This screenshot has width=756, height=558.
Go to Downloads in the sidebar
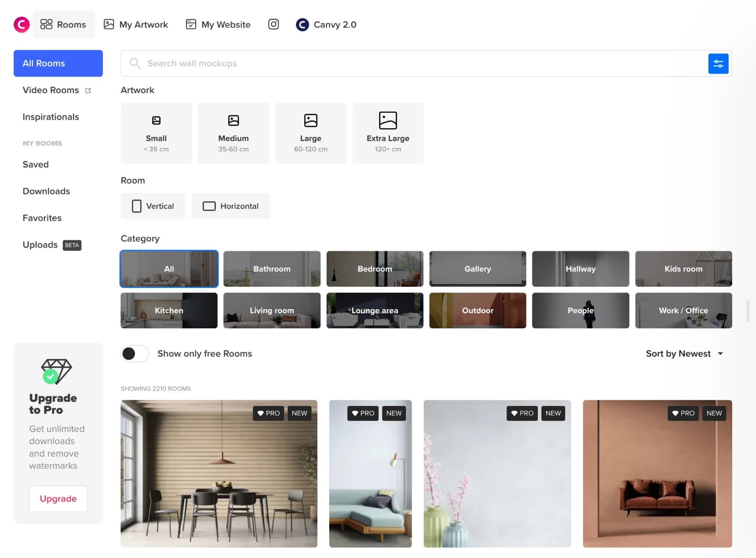[46, 191]
